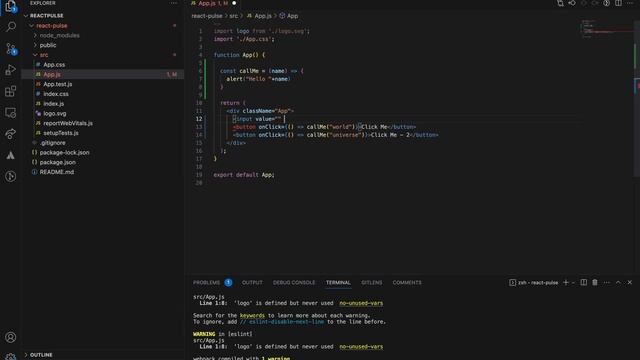640x360 pixels.
Task: Click line number 19 in gutter
Action: coord(199,175)
